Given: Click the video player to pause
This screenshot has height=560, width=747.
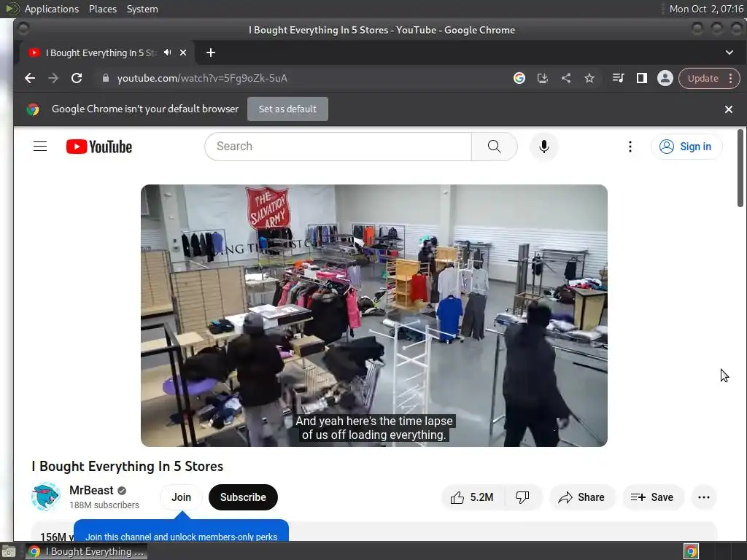Looking at the screenshot, I should pos(374,316).
